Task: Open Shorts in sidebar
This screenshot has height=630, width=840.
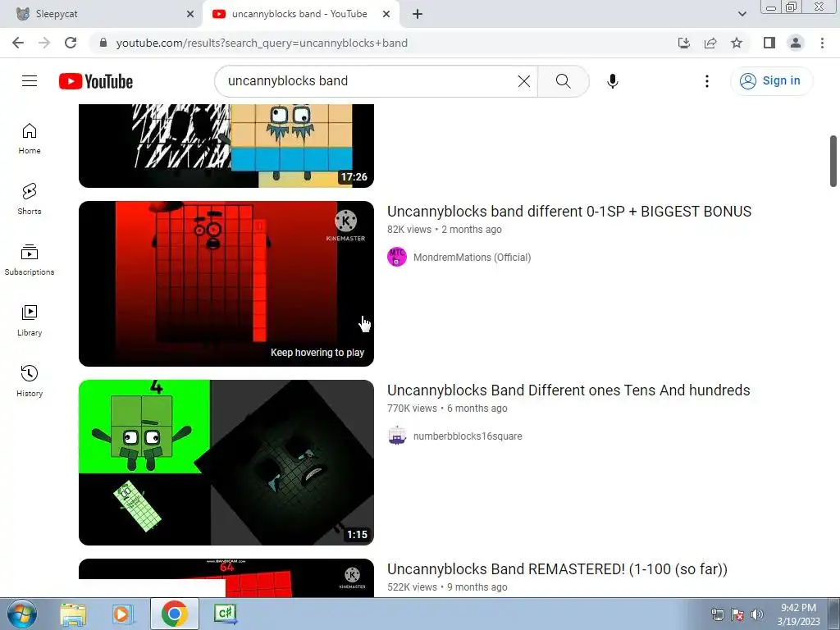Action: coord(30,199)
